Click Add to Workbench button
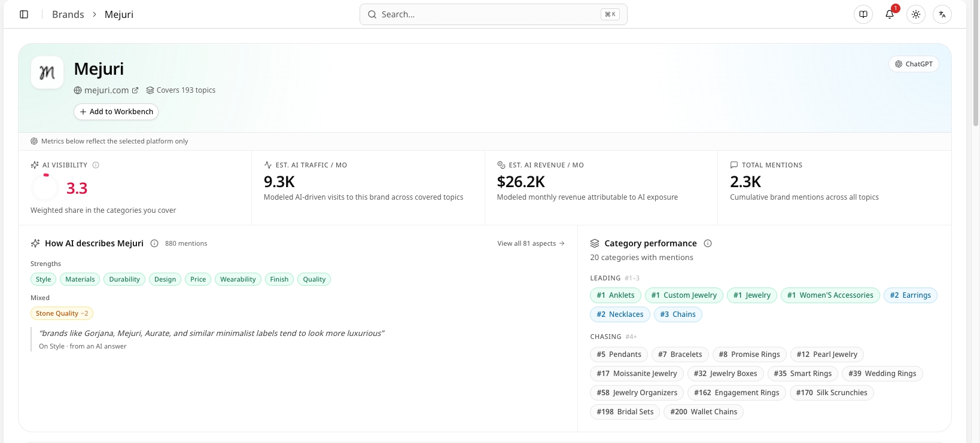The width and height of the screenshot is (980, 443). point(116,112)
